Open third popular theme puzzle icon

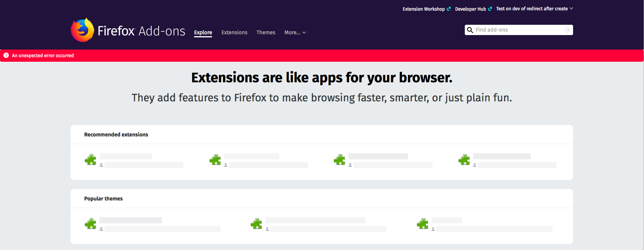tap(422, 223)
